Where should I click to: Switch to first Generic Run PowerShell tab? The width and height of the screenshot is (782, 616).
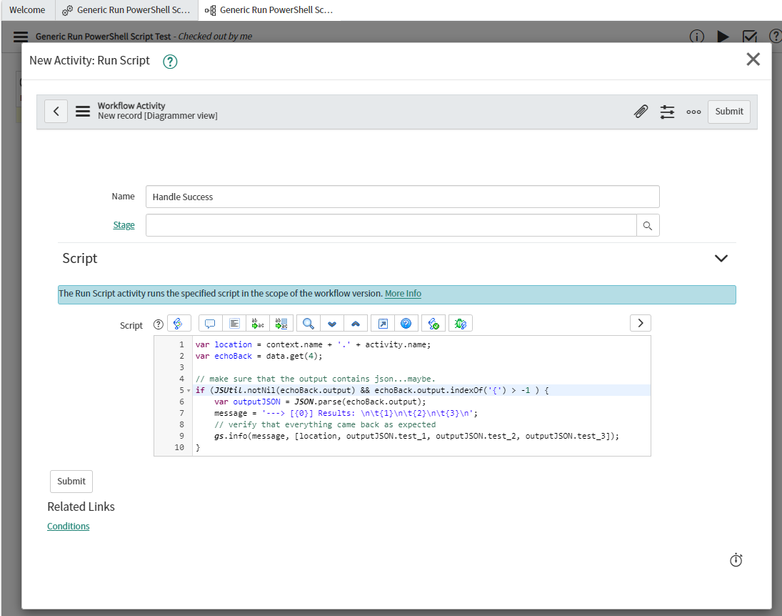coord(126,10)
